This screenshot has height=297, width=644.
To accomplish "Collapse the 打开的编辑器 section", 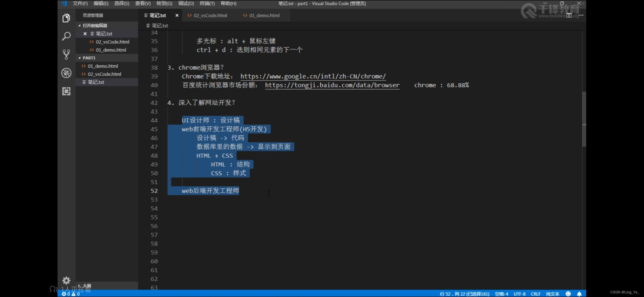I will pos(95,26).
